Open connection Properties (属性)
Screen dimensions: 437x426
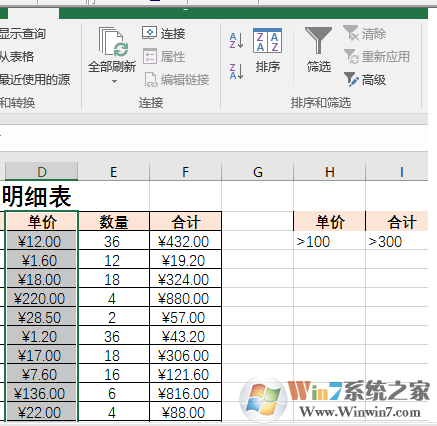[164, 56]
